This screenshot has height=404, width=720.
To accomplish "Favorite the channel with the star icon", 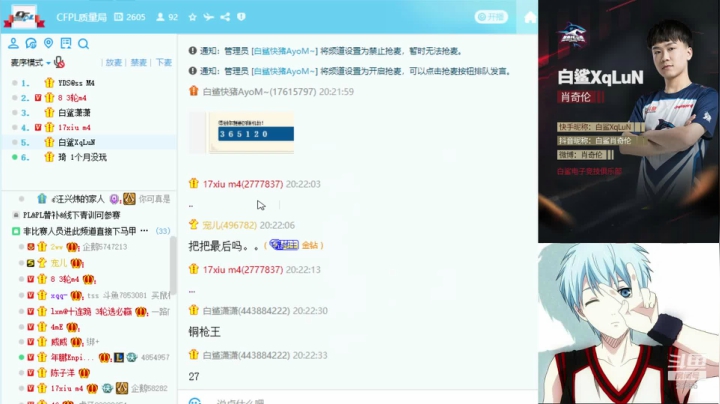I will pos(192,17).
